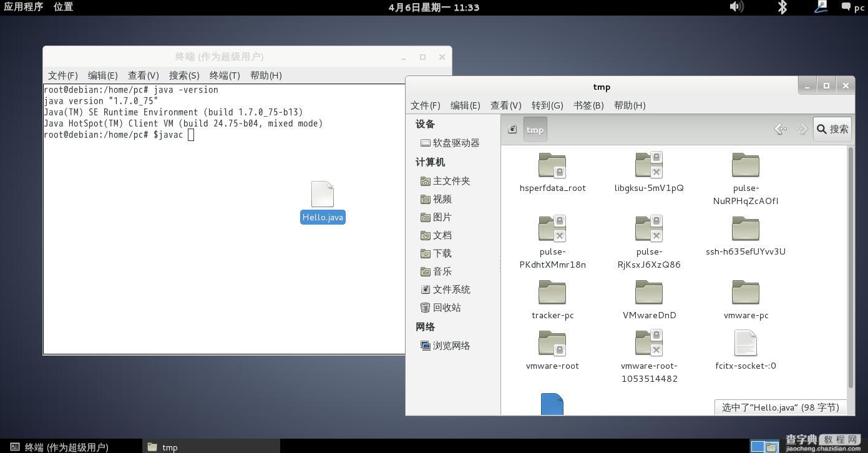Select the pulse-RjKsxJ6XzQ86 folder

click(x=649, y=242)
